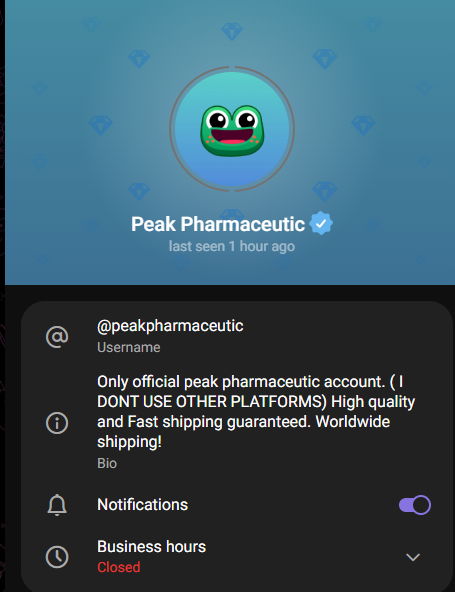Click the gray 'Bio' caption
455x592 pixels.
point(107,463)
